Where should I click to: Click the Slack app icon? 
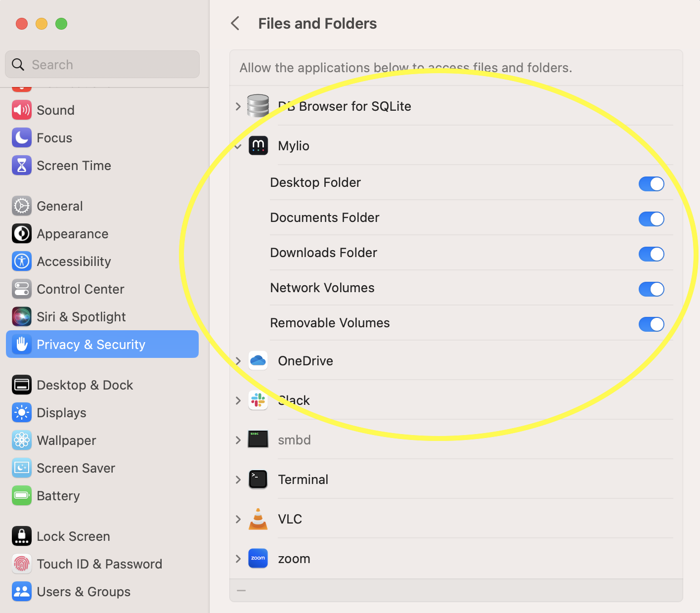(258, 400)
